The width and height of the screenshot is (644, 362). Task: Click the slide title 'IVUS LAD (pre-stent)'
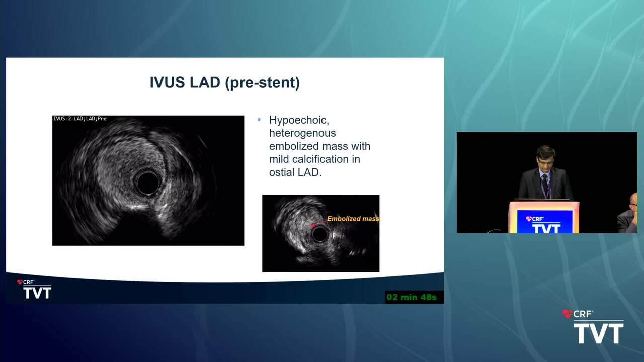pyautogui.click(x=225, y=83)
